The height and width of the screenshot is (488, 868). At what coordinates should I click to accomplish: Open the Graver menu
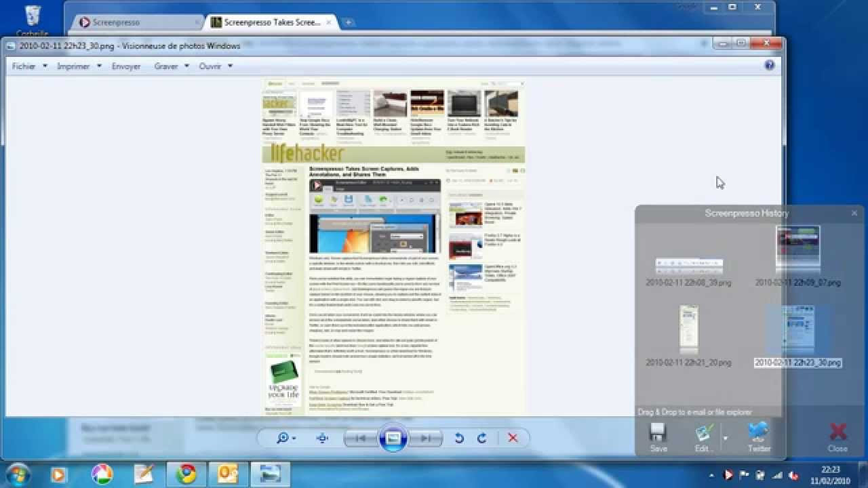coord(171,66)
